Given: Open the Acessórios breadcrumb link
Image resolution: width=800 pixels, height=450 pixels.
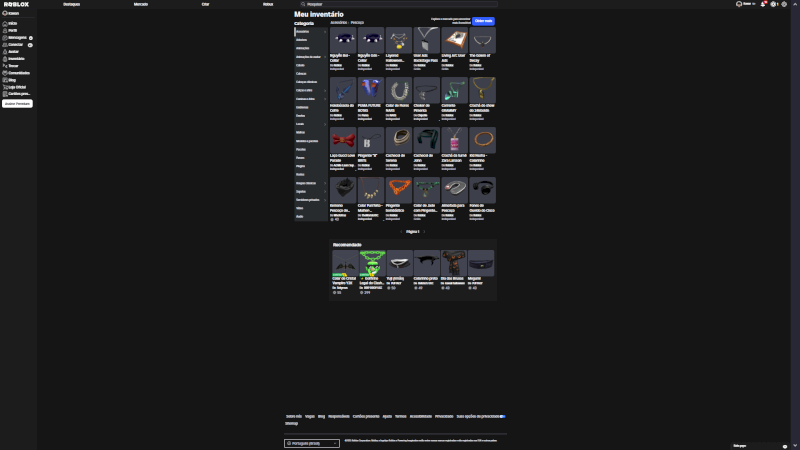Looking at the screenshot, I should click(x=338, y=22).
